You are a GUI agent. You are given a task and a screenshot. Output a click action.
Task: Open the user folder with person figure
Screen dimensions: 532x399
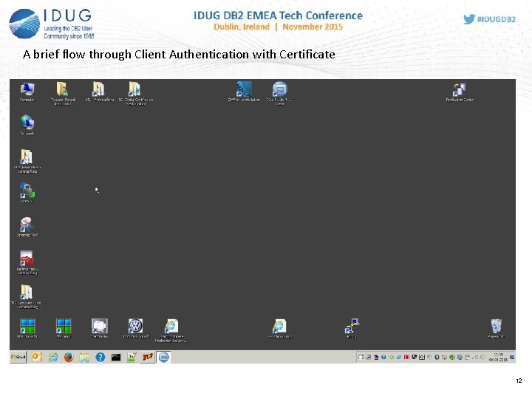click(63, 93)
